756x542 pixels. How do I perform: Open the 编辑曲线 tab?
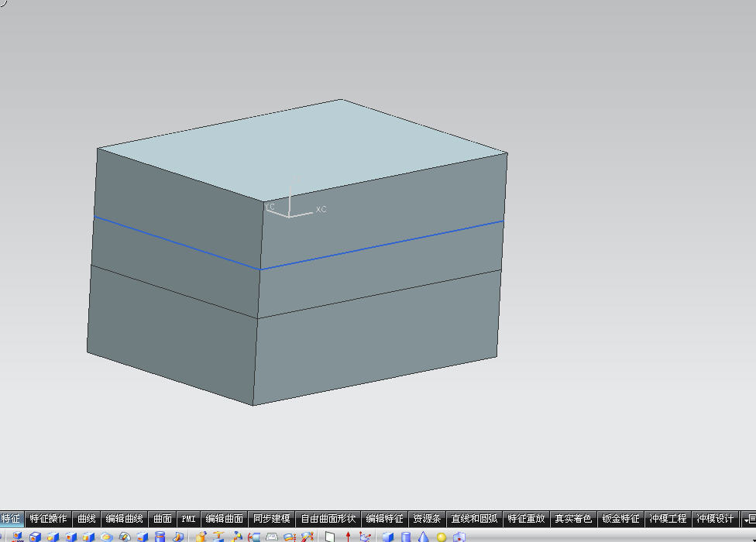click(x=125, y=519)
